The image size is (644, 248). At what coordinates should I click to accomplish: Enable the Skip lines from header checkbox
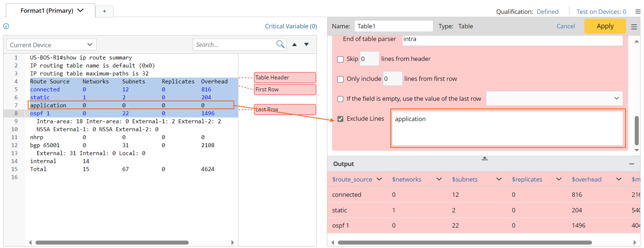point(340,59)
